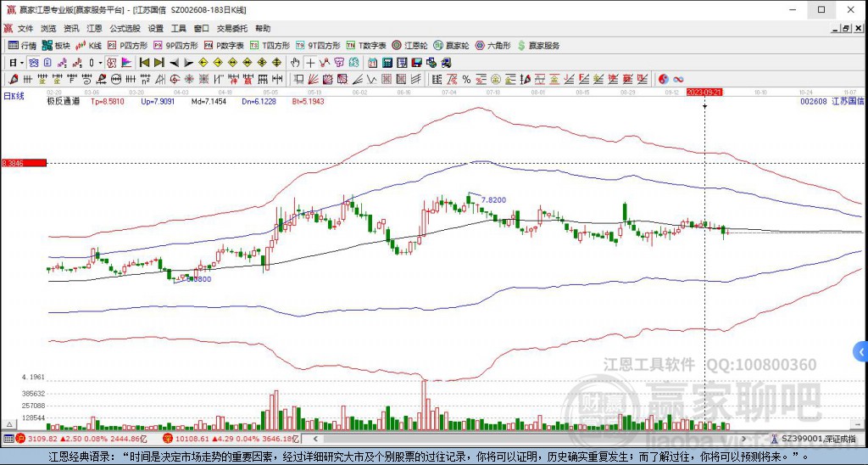This screenshot has height=465, width=868.
Task: Click the Shenzhen index 10108.61 status
Action: tap(232, 439)
